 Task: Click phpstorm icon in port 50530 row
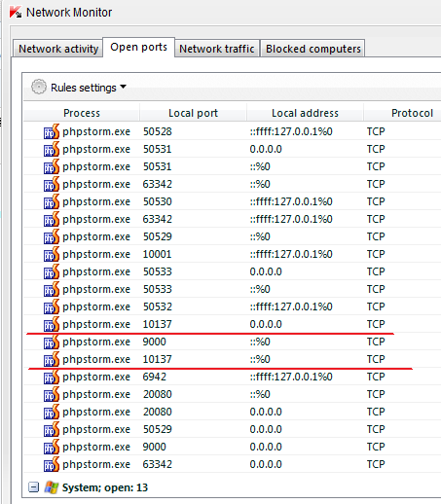(x=52, y=201)
